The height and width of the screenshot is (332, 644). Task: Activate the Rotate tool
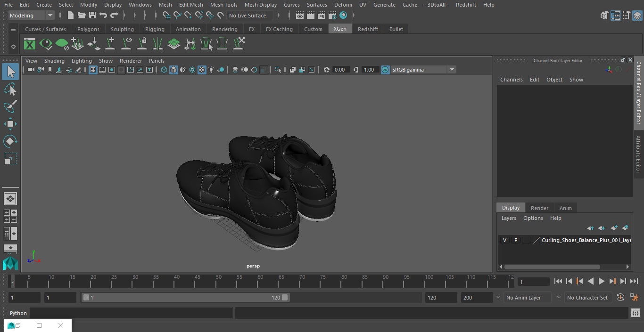[x=10, y=141]
